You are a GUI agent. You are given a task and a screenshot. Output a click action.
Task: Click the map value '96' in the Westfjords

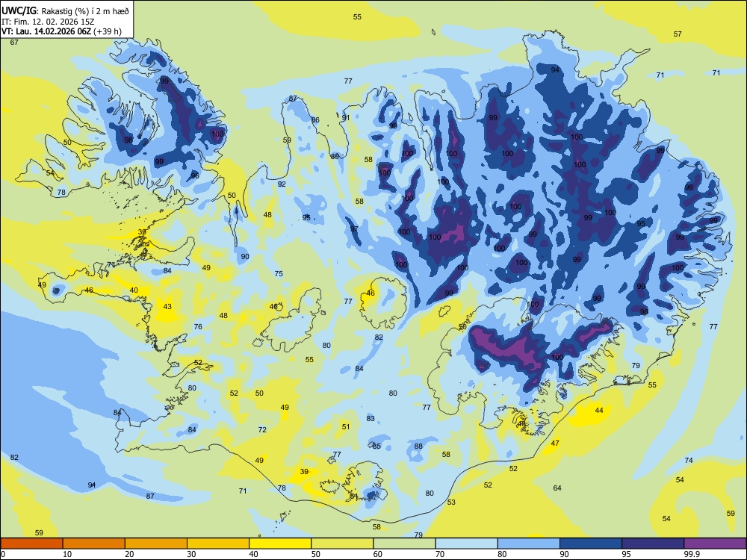coord(195,176)
